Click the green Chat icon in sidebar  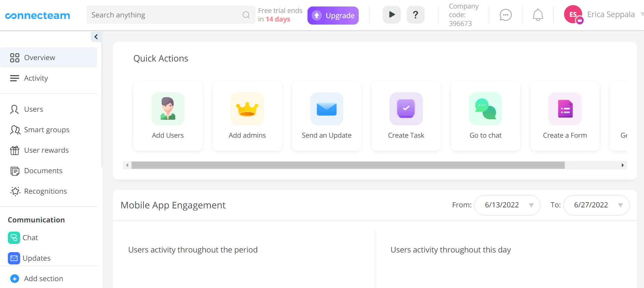pyautogui.click(x=14, y=238)
